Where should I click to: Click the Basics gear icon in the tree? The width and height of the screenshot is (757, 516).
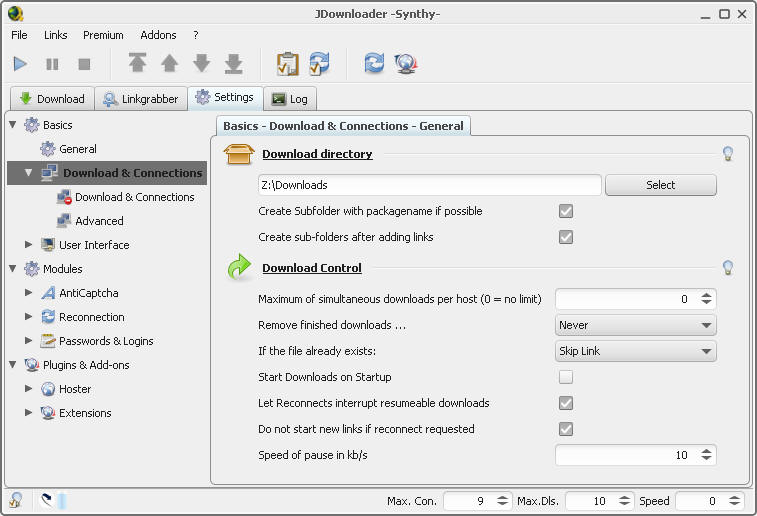[32, 125]
